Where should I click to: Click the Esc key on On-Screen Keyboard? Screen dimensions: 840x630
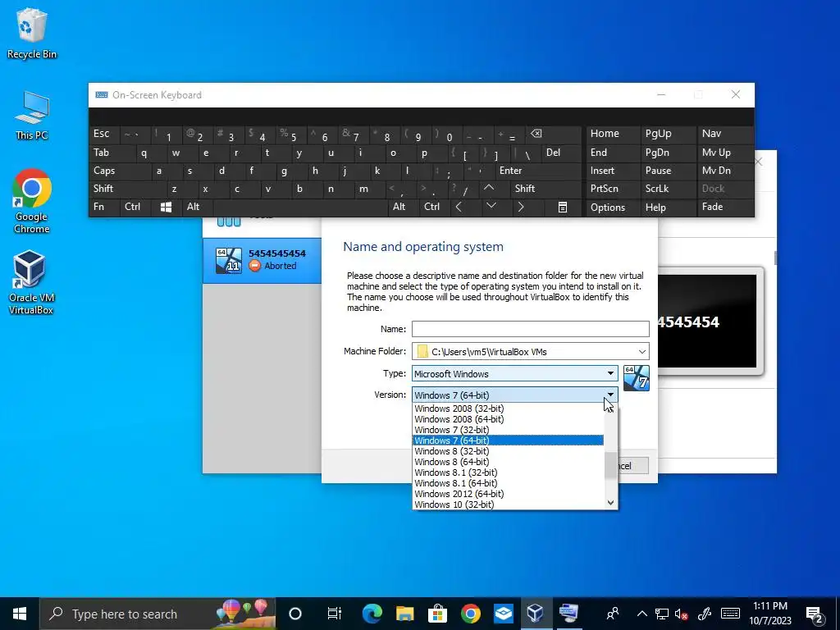tap(104, 134)
